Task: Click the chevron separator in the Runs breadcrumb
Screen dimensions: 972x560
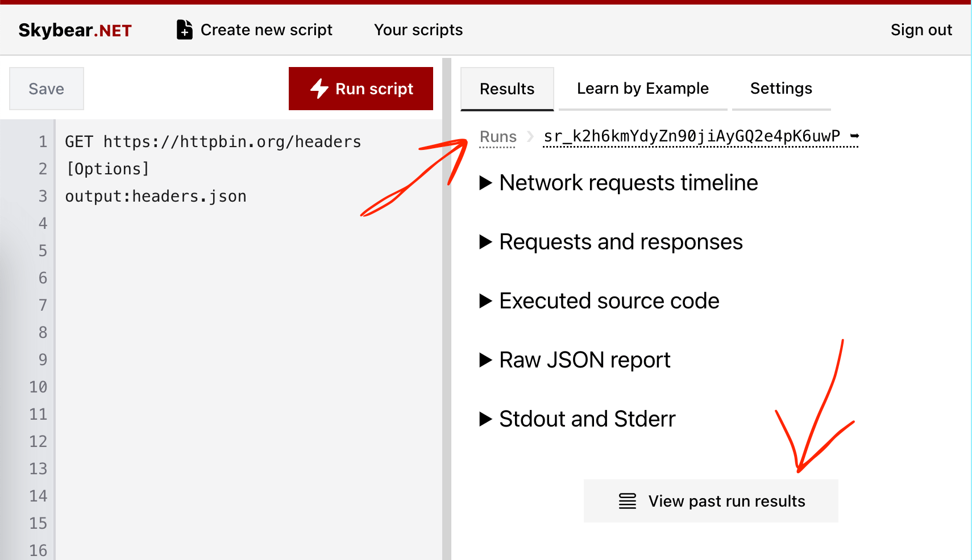Action: (x=529, y=136)
